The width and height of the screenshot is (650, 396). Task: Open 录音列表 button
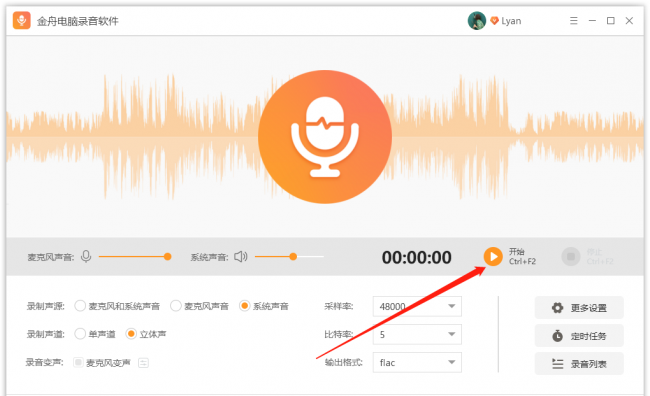pos(579,364)
